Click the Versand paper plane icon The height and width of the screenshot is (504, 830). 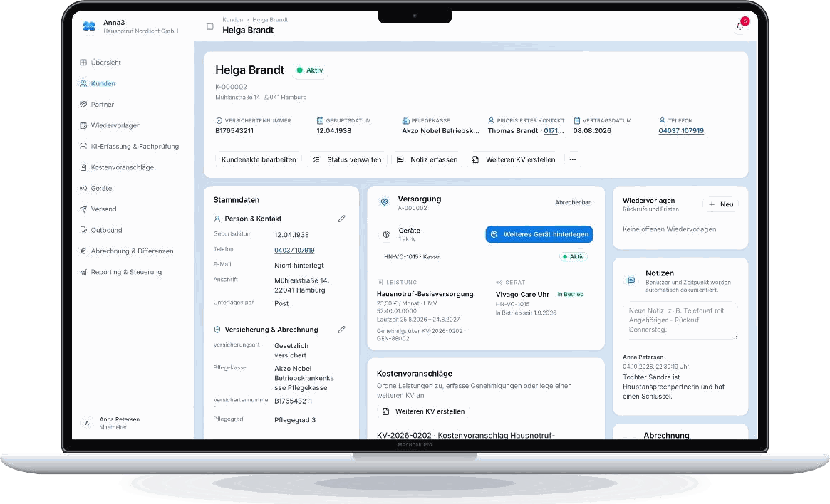tap(83, 209)
